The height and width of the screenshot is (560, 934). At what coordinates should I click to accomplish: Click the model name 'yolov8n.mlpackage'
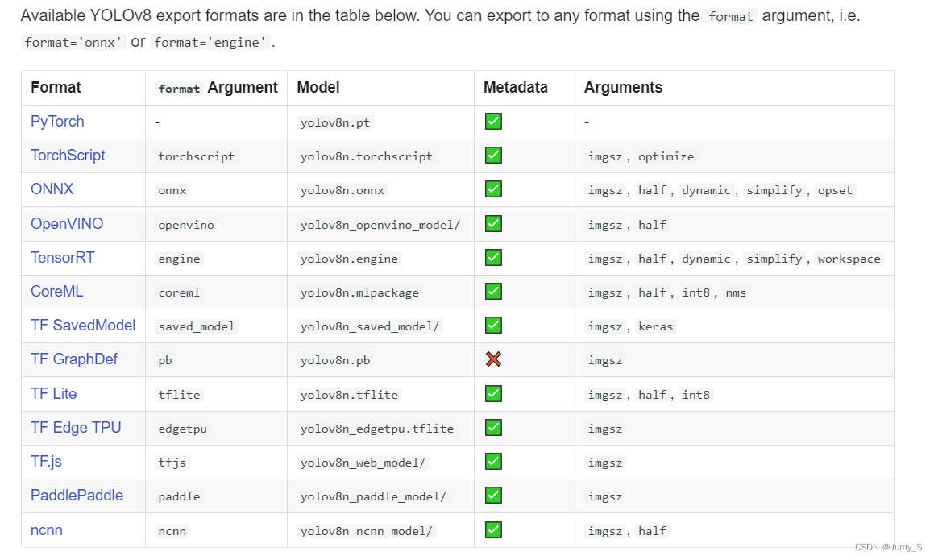point(359,293)
